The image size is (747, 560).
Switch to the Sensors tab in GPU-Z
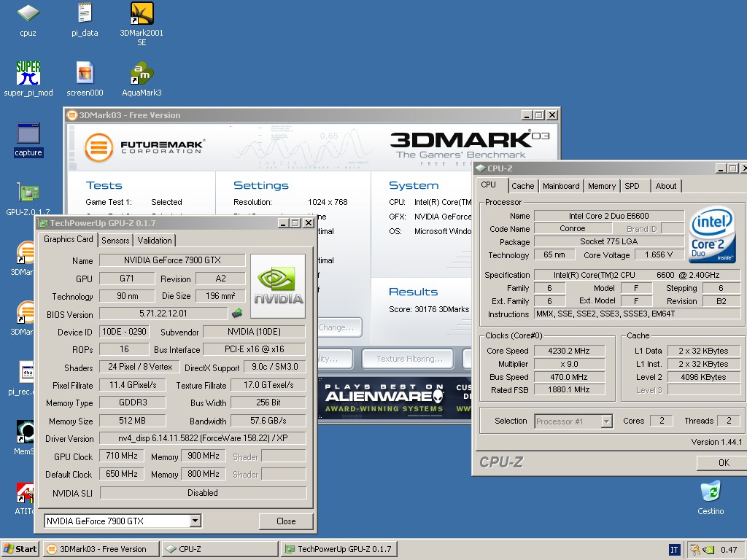pyautogui.click(x=115, y=241)
